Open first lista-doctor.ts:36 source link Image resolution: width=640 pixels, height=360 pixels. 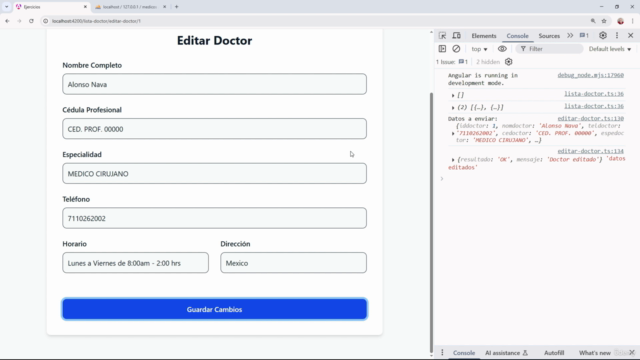point(594,94)
